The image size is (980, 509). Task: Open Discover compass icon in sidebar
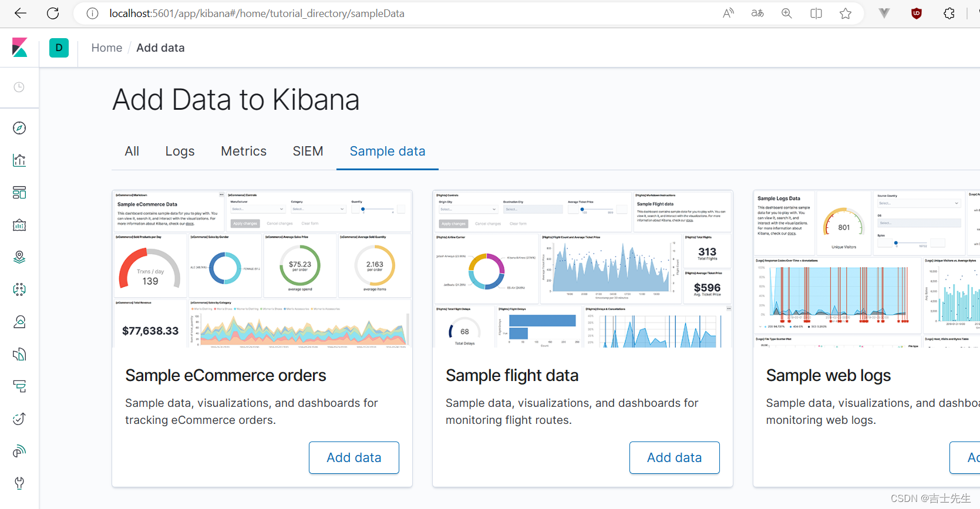click(x=19, y=128)
